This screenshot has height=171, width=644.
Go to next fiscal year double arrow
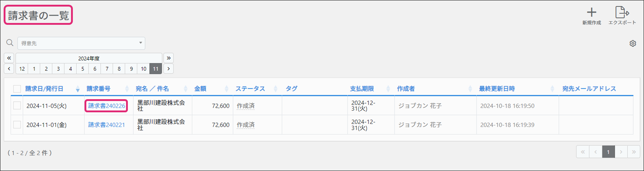pyautogui.click(x=168, y=58)
